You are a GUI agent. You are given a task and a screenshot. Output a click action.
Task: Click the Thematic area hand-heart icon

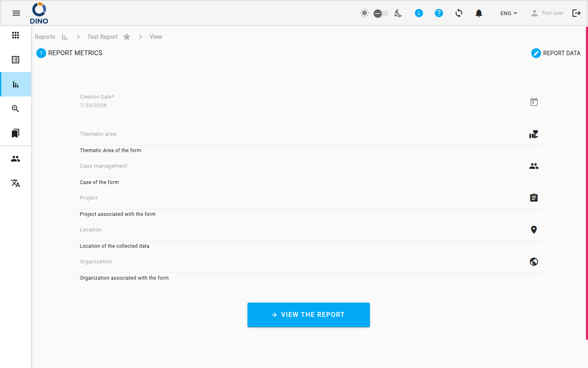tap(534, 134)
